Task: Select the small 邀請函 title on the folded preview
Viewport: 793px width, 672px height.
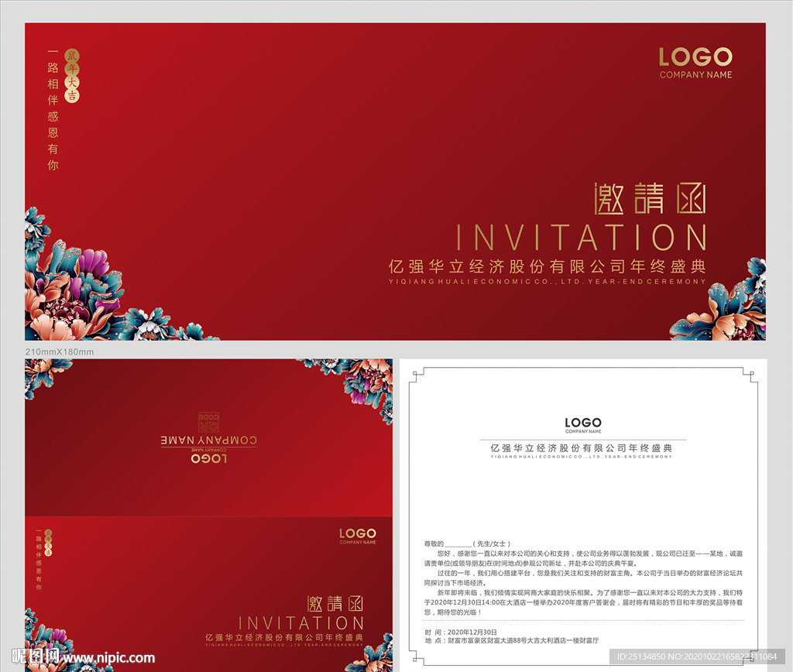Action: pos(335,604)
